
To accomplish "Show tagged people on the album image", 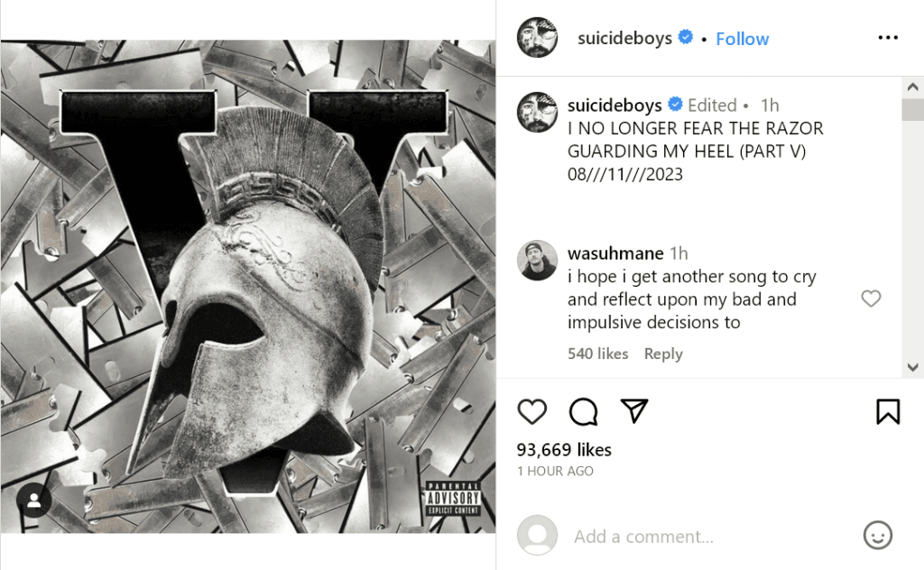I will [33, 502].
